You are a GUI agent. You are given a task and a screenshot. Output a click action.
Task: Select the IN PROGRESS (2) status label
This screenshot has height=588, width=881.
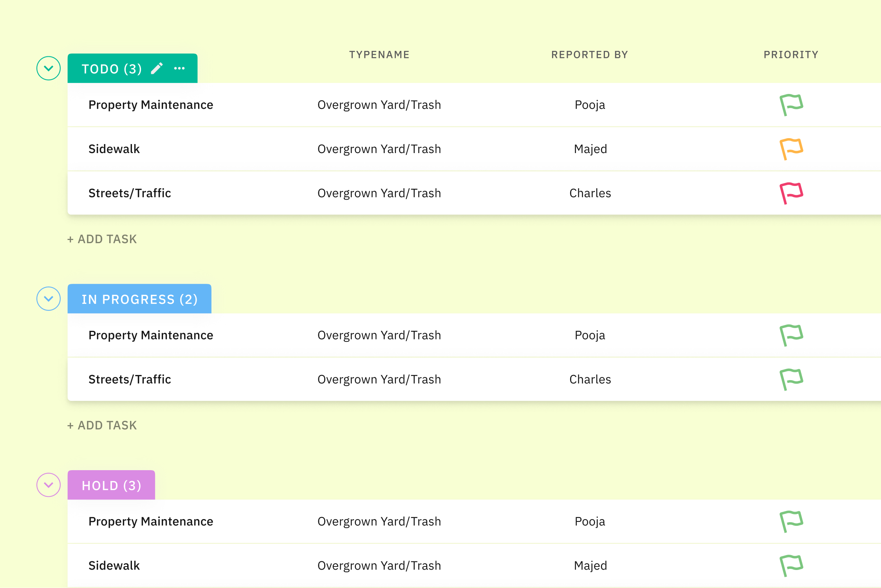point(139,299)
